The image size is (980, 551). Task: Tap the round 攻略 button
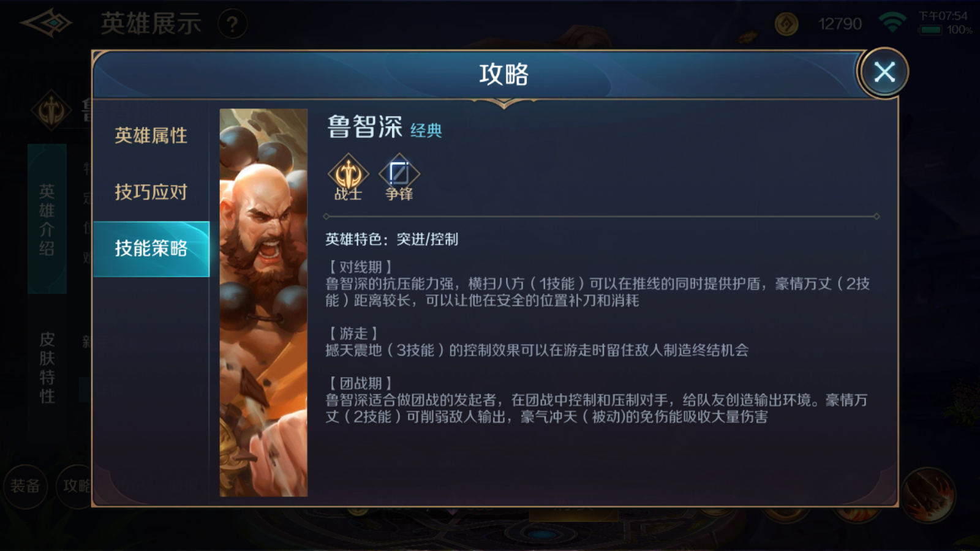pyautogui.click(x=75, y=486)
